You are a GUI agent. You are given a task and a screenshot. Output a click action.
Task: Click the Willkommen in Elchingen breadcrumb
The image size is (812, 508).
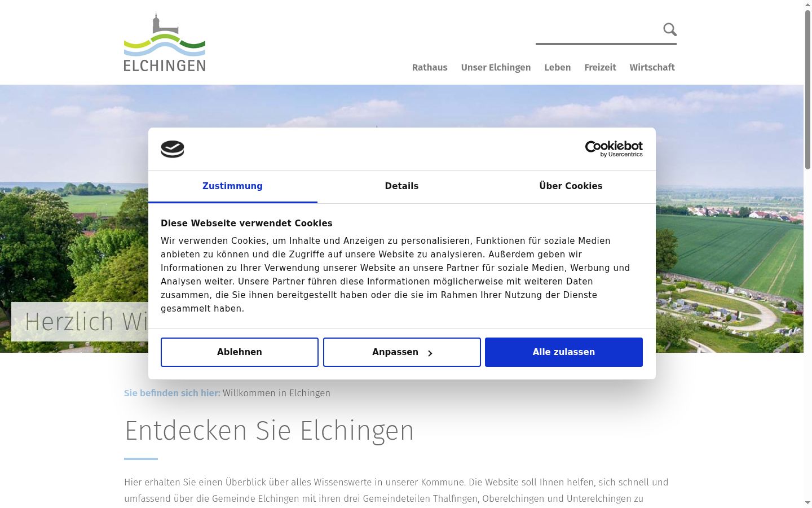(x=276, y=393)
